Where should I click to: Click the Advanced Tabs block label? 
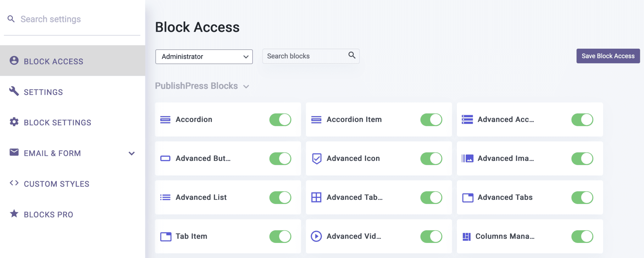(x=505, y=197)
